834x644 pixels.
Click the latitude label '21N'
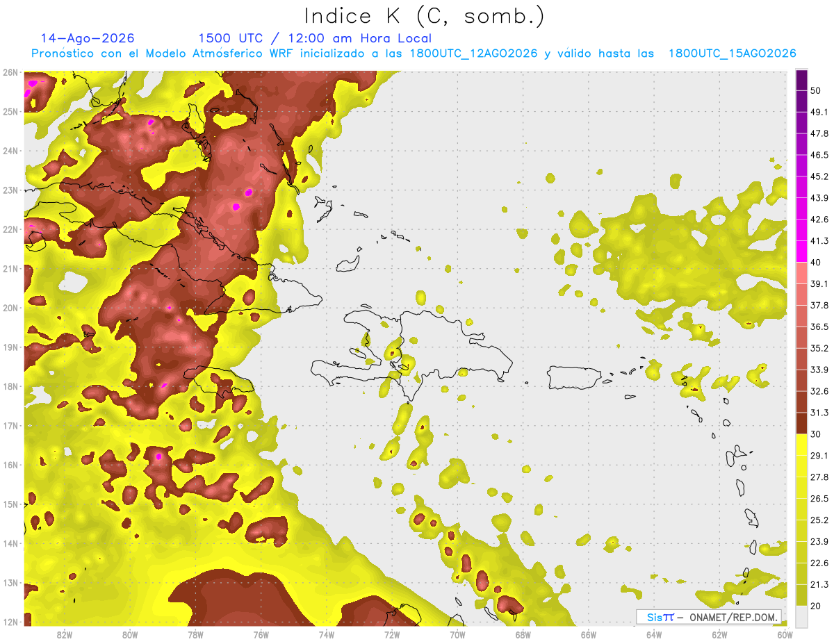tap(10, 268)
